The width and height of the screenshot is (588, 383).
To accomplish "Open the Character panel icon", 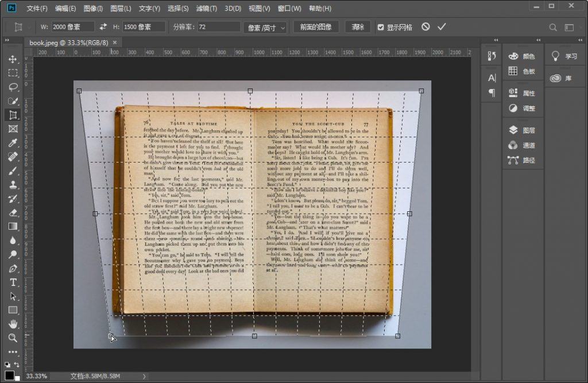I will point(492,78).
